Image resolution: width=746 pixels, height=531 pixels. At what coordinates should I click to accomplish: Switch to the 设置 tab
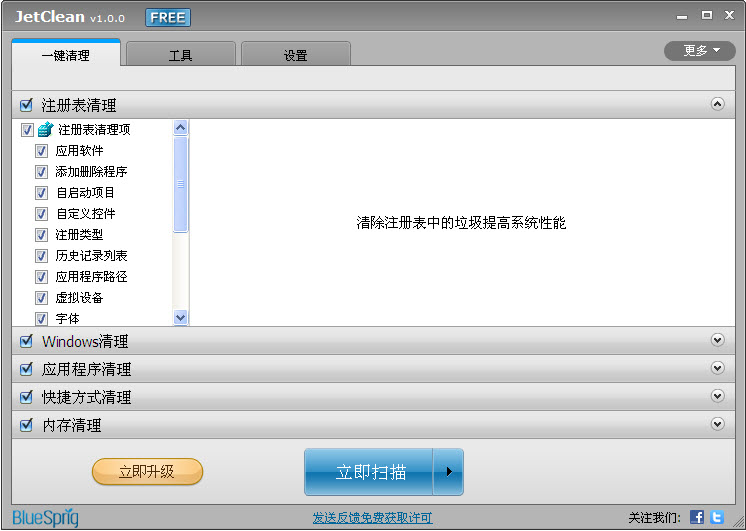tap(295, 56)
